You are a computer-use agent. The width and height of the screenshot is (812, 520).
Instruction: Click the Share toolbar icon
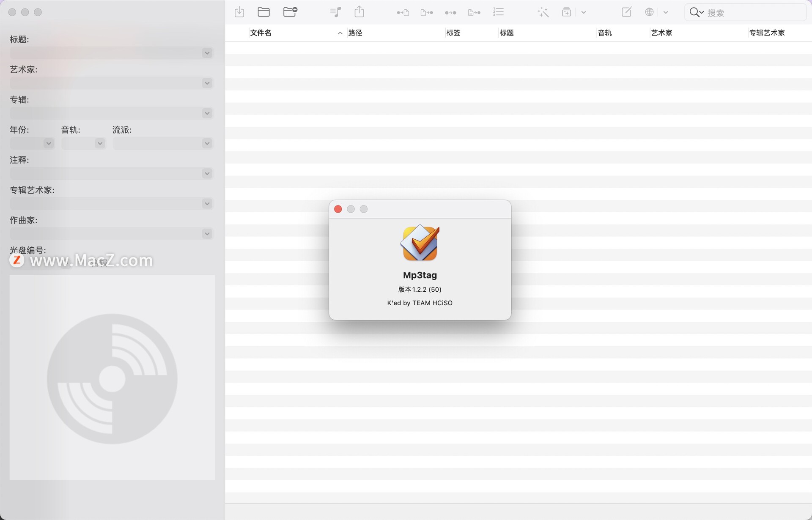pos(359,11)
